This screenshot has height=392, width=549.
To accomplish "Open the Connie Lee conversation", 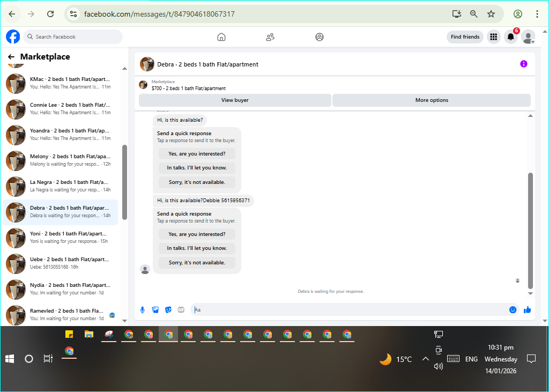I will tap(60, 109).
